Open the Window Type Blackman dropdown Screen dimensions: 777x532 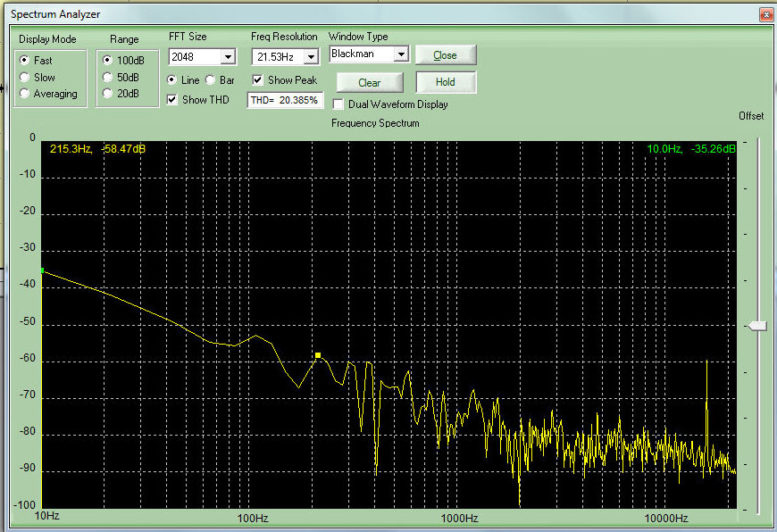click(x=401, y=54)
